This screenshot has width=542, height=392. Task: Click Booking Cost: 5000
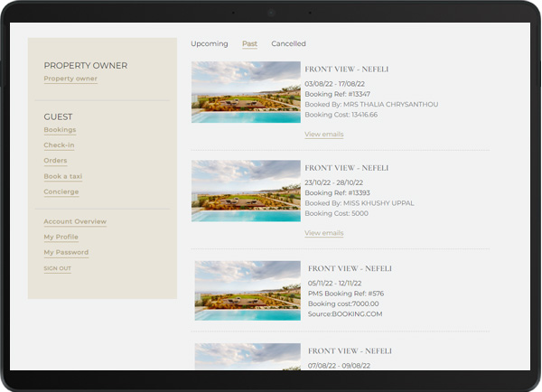tap(336, 214)
